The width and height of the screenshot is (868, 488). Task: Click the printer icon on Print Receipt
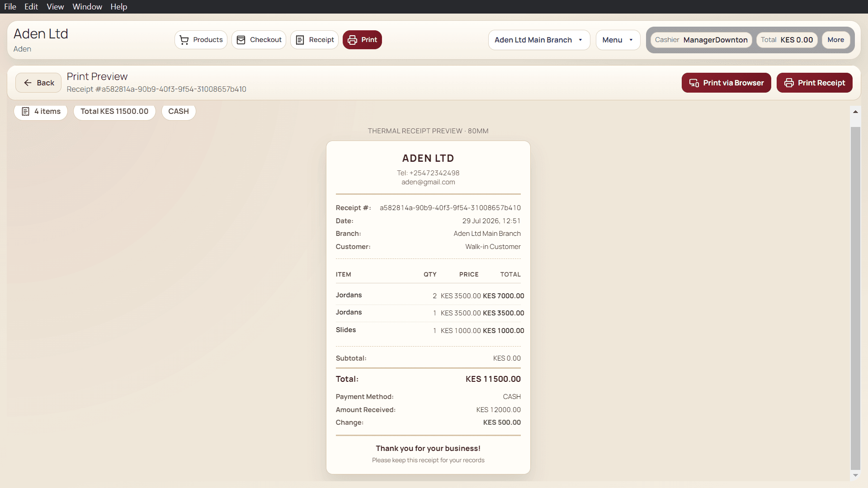[x=789, y=83]
